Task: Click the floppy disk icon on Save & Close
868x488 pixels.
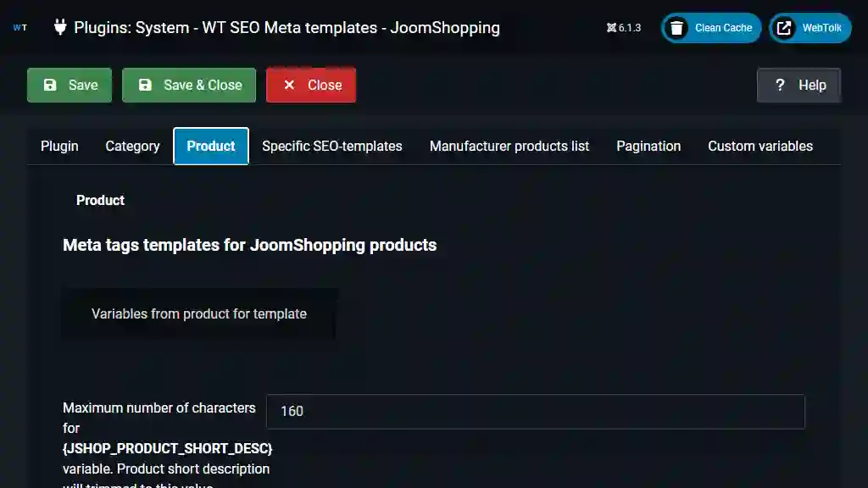Action: 145,85
